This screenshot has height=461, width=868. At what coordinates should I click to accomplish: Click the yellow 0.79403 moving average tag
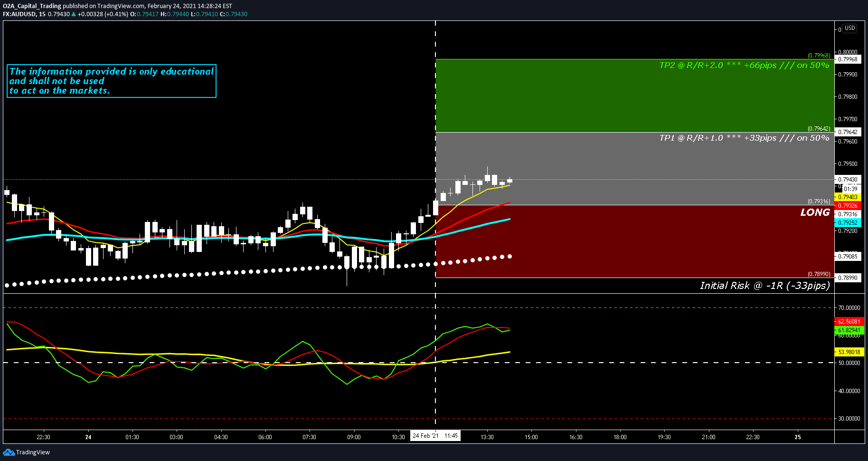pyautogui.click(x=848, y=197)
